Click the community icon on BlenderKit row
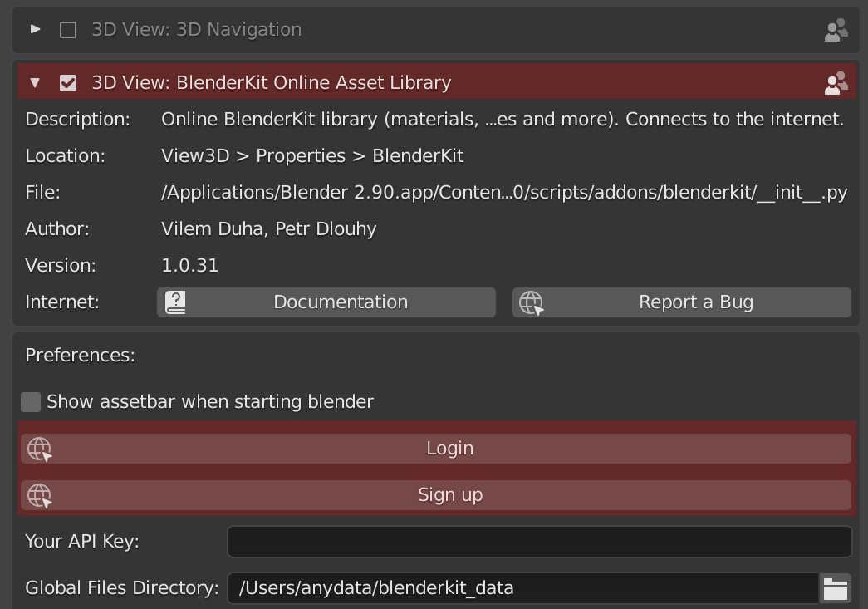Viewport: 868px width, 609px height. click(836, 83)
